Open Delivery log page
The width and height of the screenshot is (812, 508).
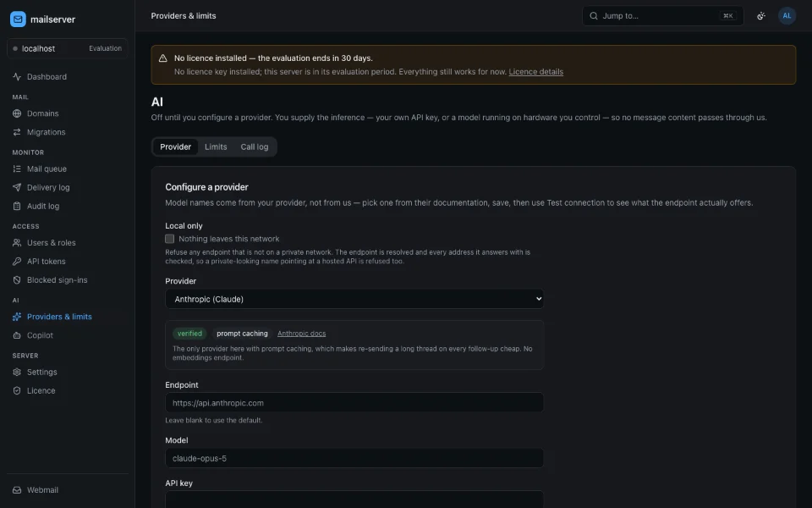(x=68, y=188)
